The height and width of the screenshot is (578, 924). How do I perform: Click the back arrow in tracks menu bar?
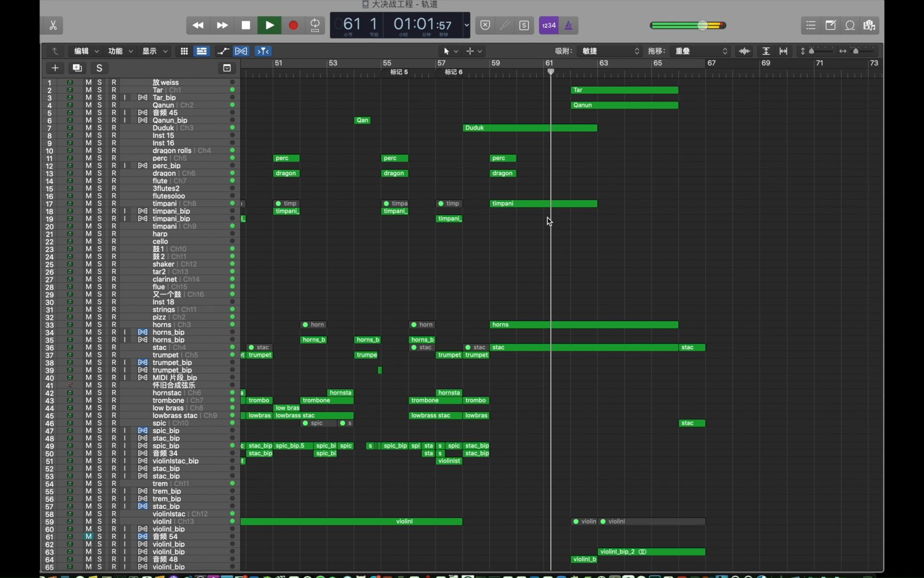[55, 51]
